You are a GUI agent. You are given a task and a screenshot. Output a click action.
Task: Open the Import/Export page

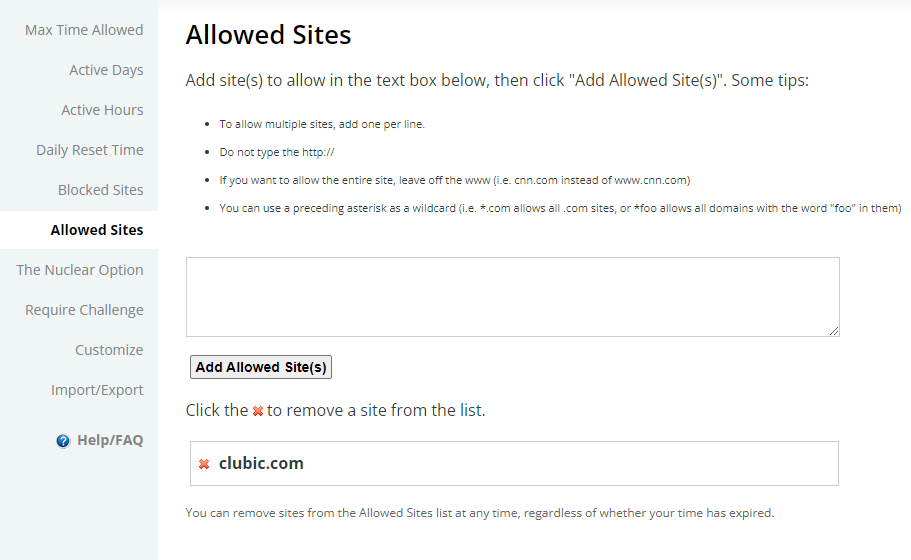(x=97, y=390)
